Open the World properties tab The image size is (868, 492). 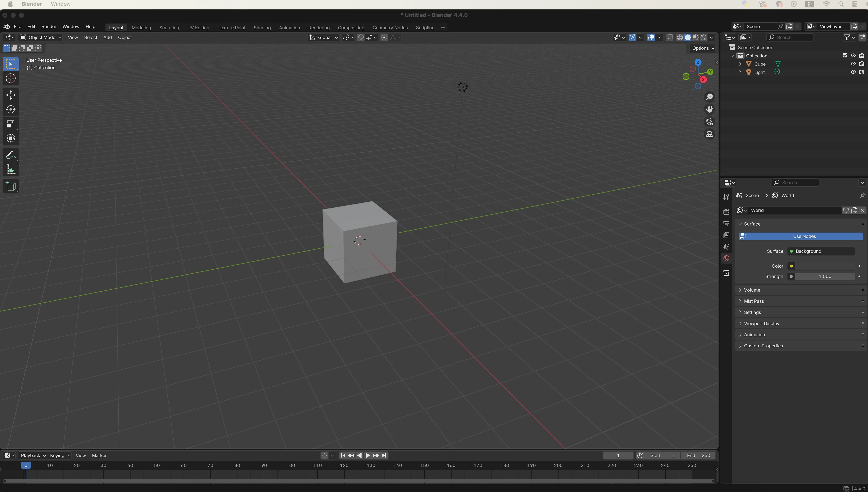coord(726,258)
